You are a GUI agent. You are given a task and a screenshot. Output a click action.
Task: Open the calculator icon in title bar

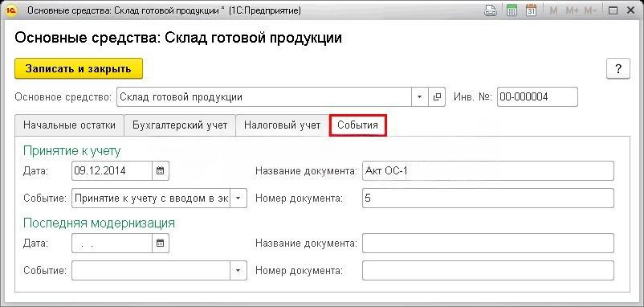click(512, 10)
